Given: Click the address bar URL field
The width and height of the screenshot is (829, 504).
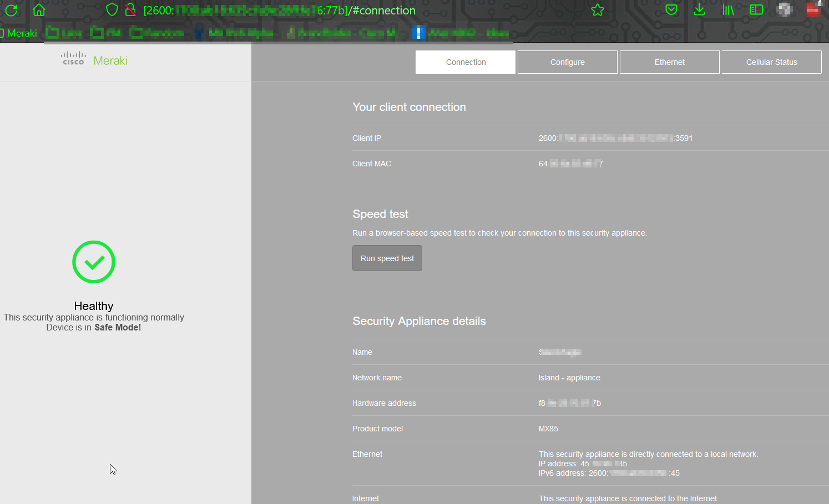Looking at the screenshot, I should click(279, 10).
